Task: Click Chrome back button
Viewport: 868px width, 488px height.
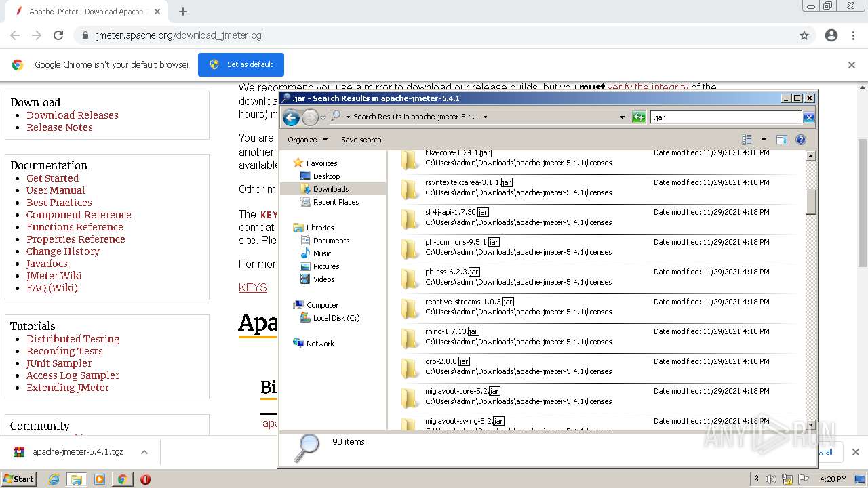Action: point(15,35)
